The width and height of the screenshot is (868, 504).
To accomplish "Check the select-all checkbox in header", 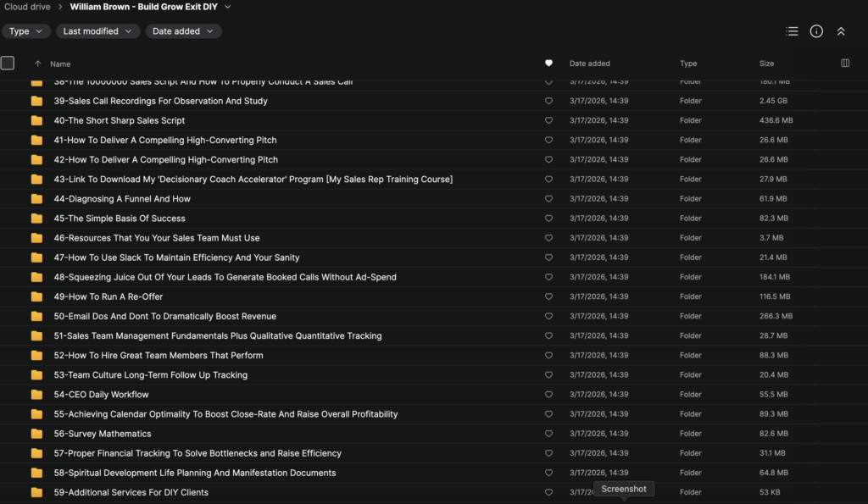I will (8, 63).
